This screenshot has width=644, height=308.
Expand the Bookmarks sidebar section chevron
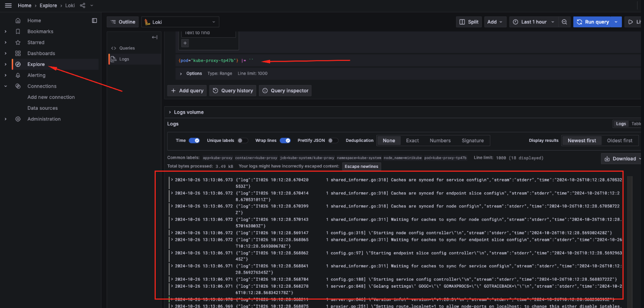pyautogui.click(x=6, y=31)
